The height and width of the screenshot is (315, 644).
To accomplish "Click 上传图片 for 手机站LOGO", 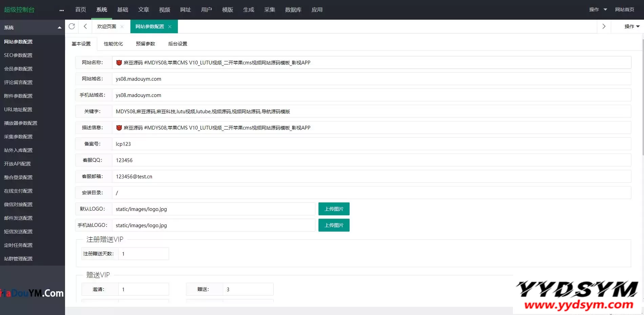I will [x=334, y=225].
